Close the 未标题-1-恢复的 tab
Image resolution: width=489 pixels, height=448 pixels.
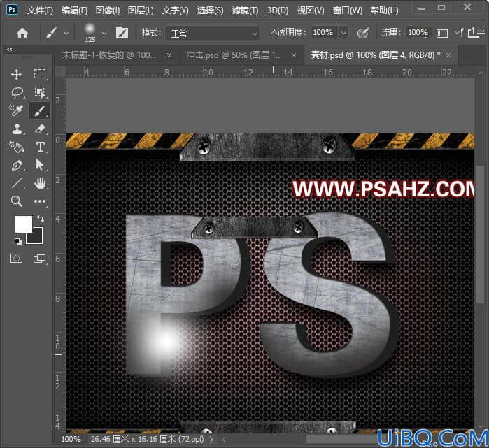click(x=169, y=55)
